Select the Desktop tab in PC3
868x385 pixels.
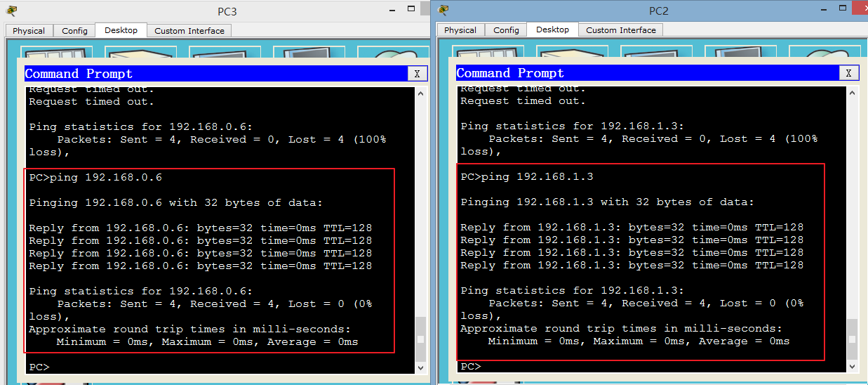121,30
